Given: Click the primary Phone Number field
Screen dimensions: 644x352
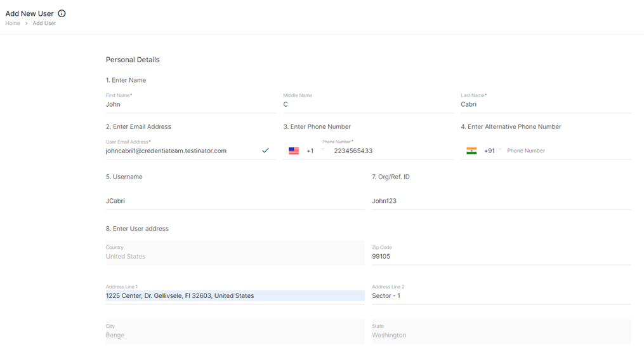Looking at the screenshot, I should 390,151.
